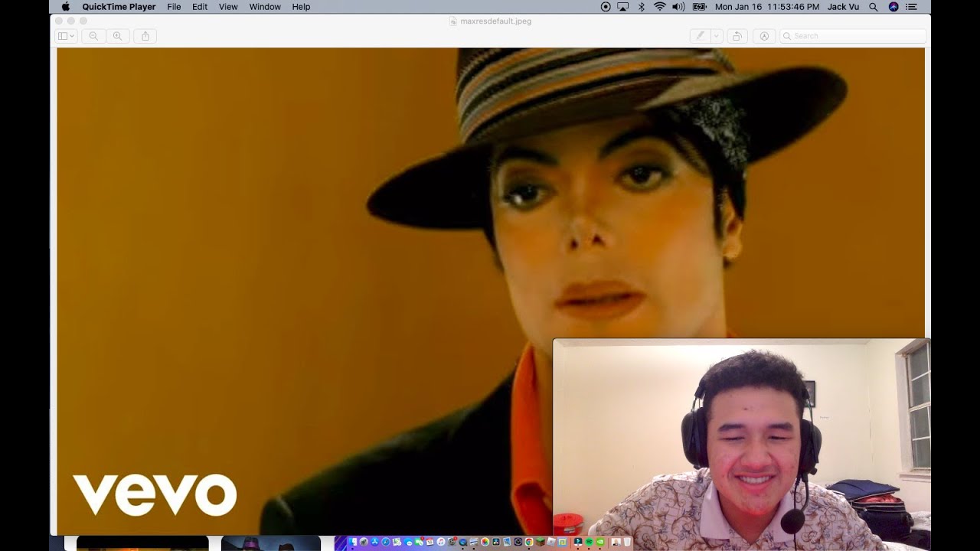Image resolution: width=980 pixels, height=551 pixels.
Task: Expand the Markup pen dropdown arrow
Action: [717, 36]
